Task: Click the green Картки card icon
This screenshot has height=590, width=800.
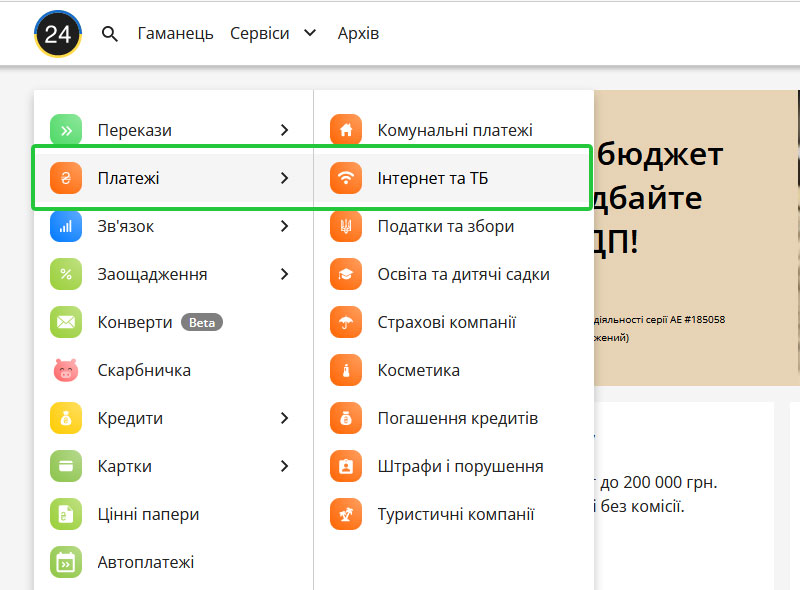Action: pos(66,466)
